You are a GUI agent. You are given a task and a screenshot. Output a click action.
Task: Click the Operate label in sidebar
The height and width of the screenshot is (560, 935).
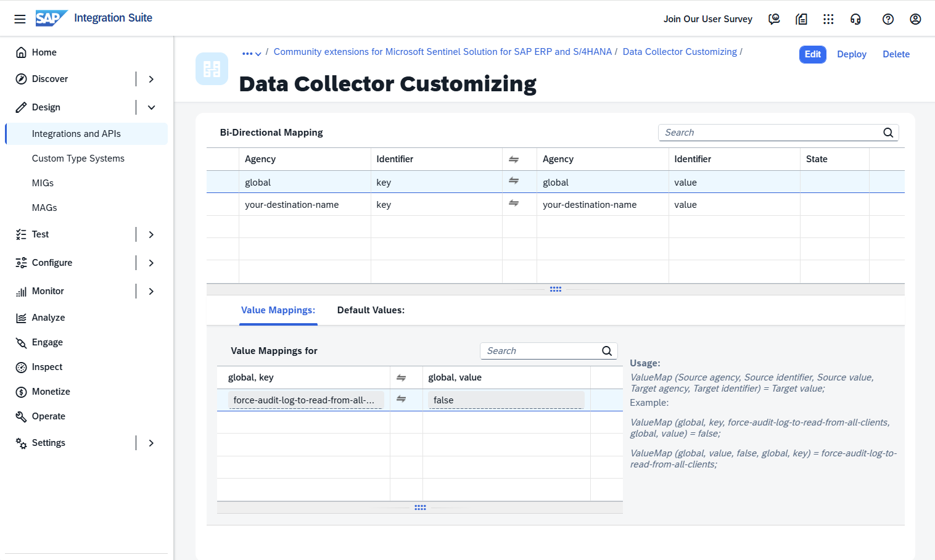[x=49, y=416]
